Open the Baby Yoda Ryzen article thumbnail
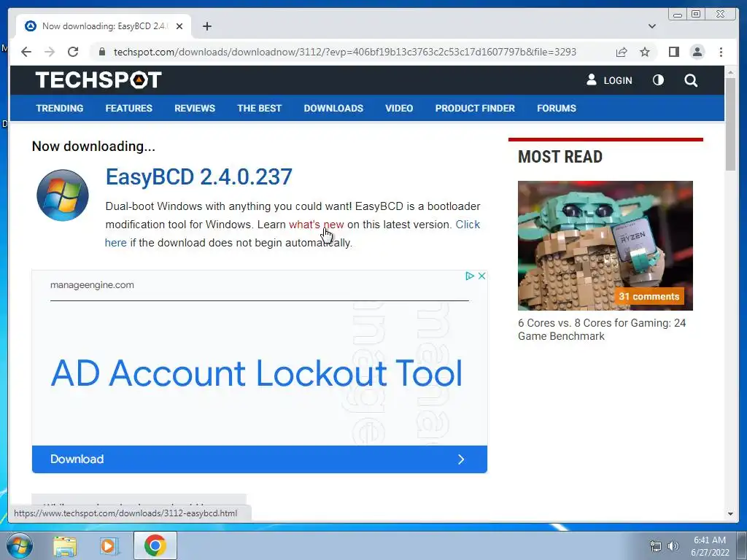Screen dimensions: 747x560 [x=605, y=246]
